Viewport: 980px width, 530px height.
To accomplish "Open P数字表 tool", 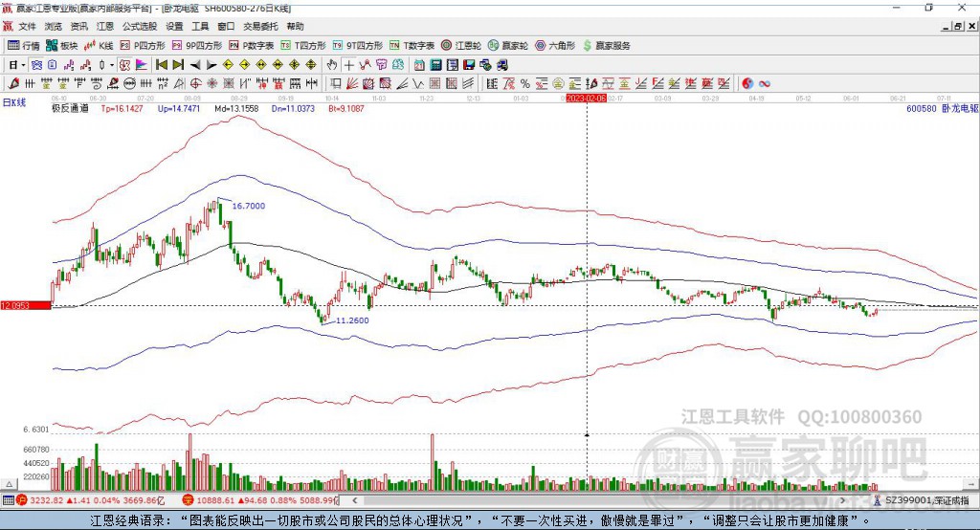I will [252, 46].
